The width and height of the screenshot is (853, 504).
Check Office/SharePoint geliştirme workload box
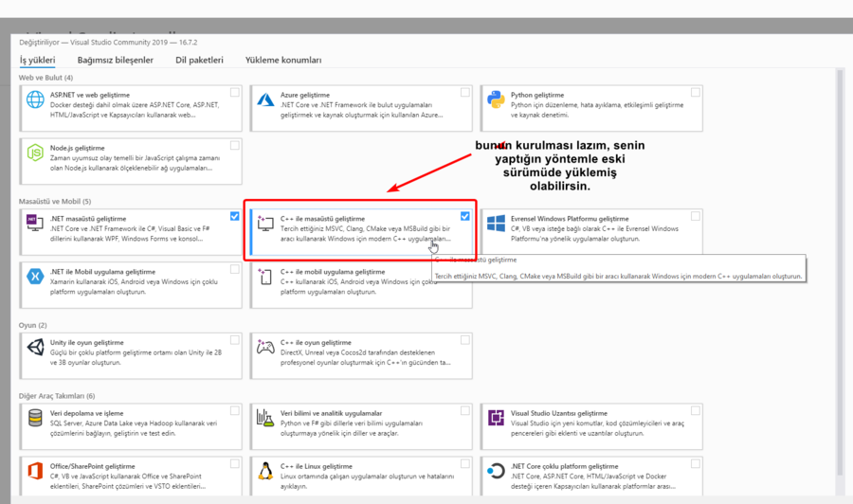(x=234, y=464)
